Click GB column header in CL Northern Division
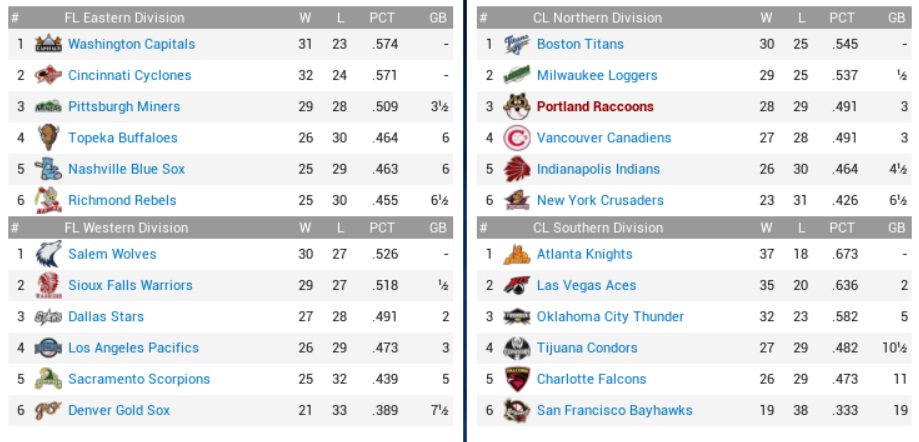Viewport: 919px width, 442px height. tap(895, 18)
